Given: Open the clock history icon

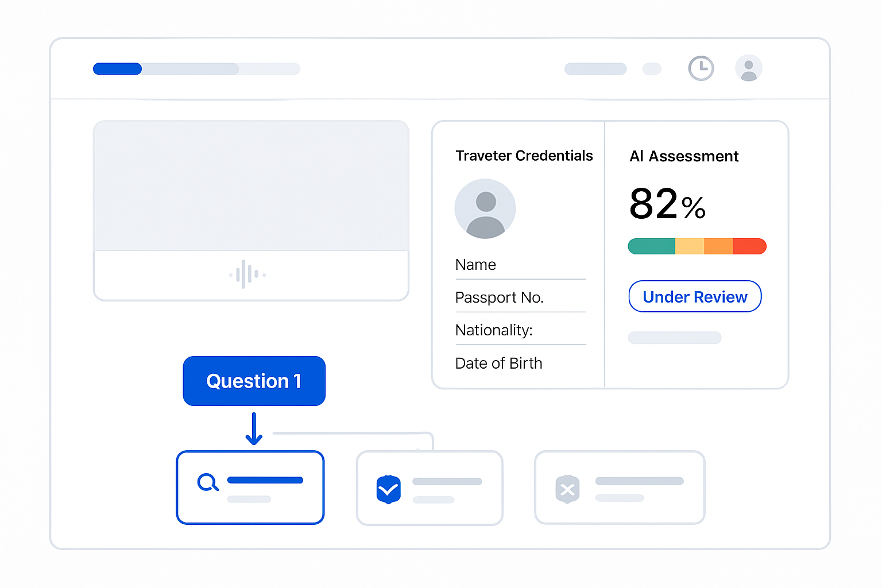Looking at the screenshot, I should 701,68.
